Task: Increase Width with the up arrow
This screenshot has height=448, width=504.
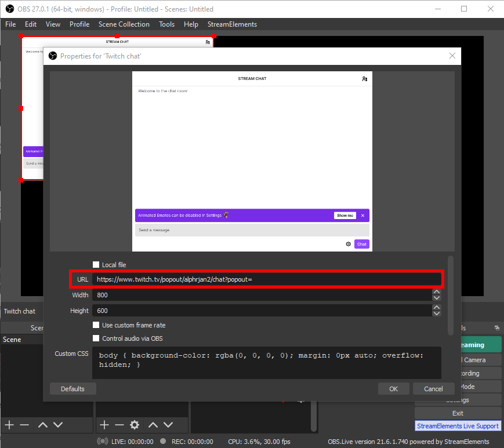Action: coord(436,292)
